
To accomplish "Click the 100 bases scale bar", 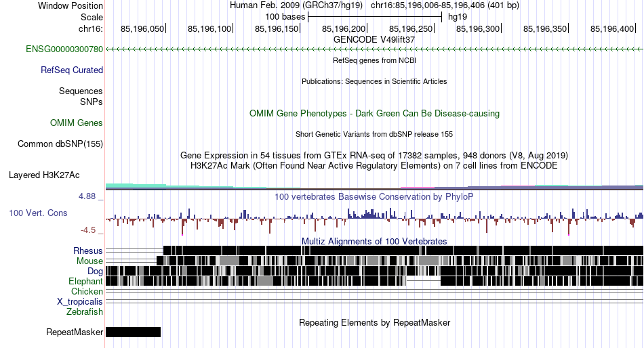I will tap(375, 17).
